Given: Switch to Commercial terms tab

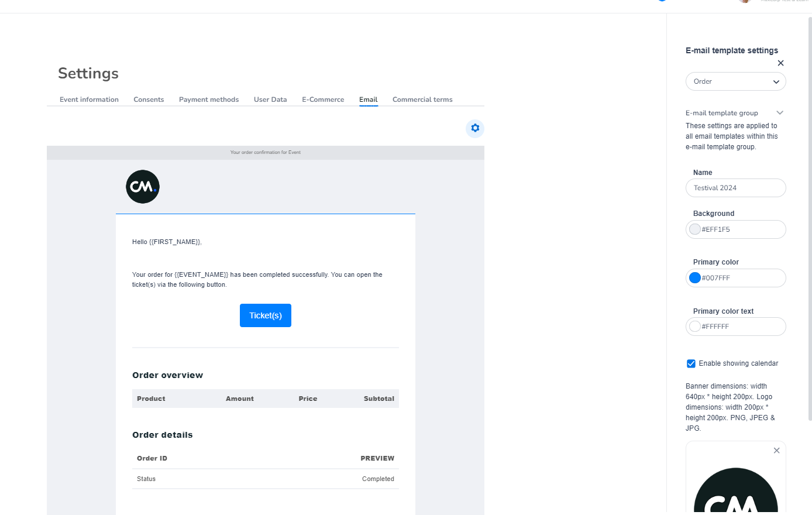Looking at the screenshot, I should 422,99.
